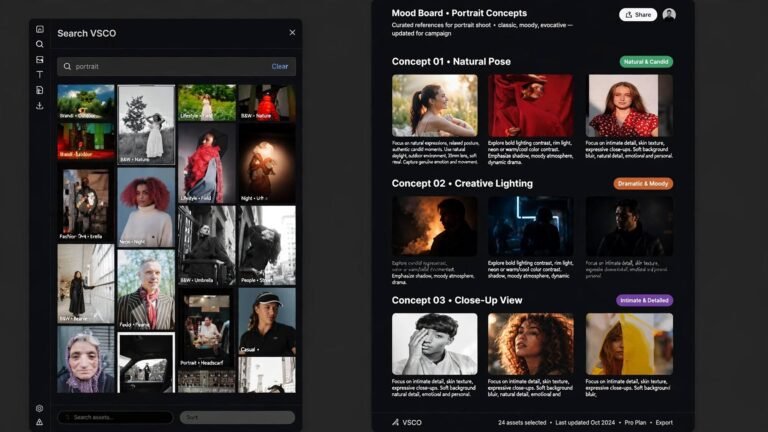Click the '24 assets selected' status text
Image resolution: width=768 pixels, height=432 pixels.
522,422
